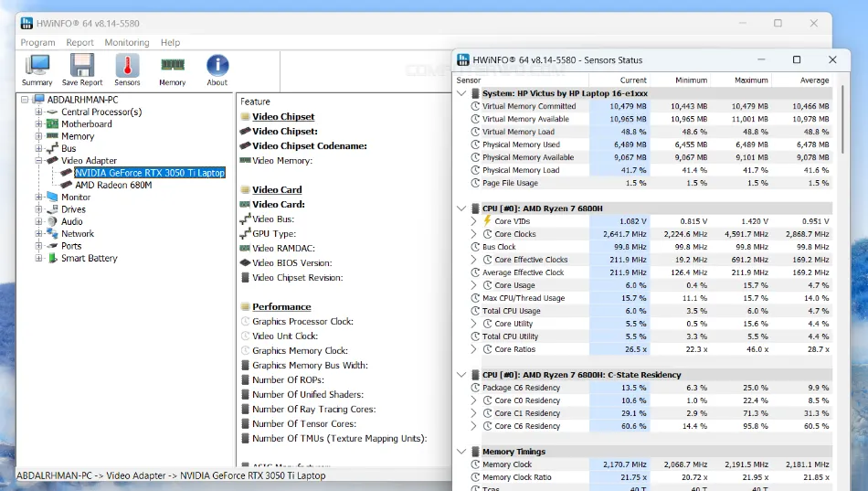Expand the Core C0 Residency row

(x=473, y=400)
